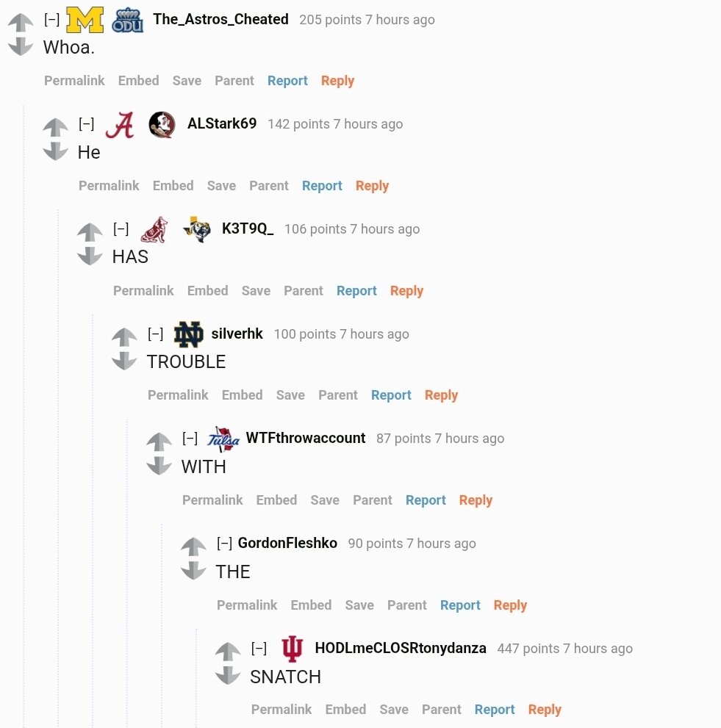Viewport: 721px width, 728px height.
Task: Click the Michigan flair icon
Action: pos(85,20)
